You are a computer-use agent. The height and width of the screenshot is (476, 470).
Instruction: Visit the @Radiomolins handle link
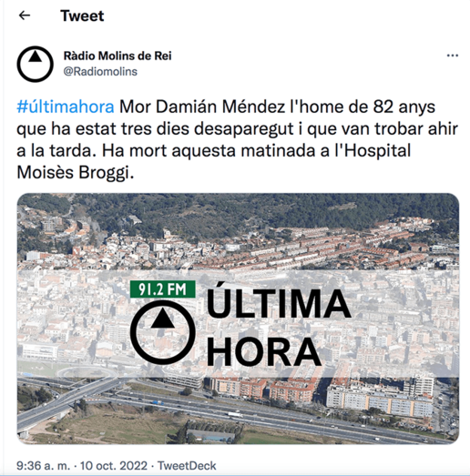(x=100, y=72)
